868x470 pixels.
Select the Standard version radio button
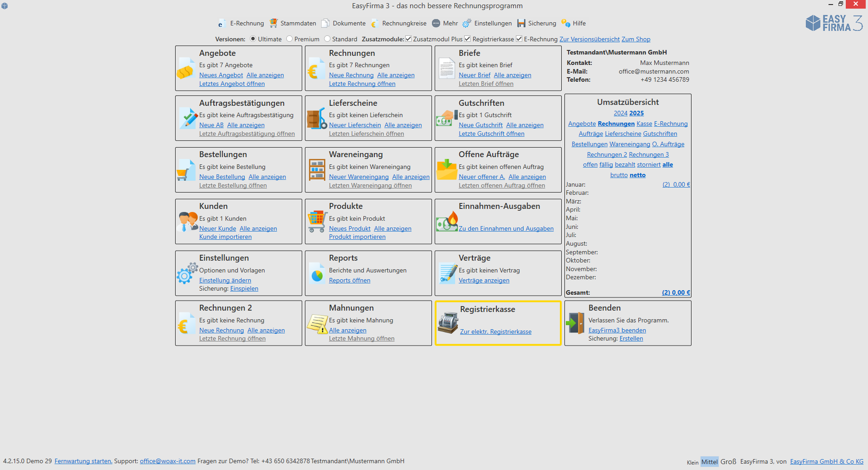click(327, 39)
